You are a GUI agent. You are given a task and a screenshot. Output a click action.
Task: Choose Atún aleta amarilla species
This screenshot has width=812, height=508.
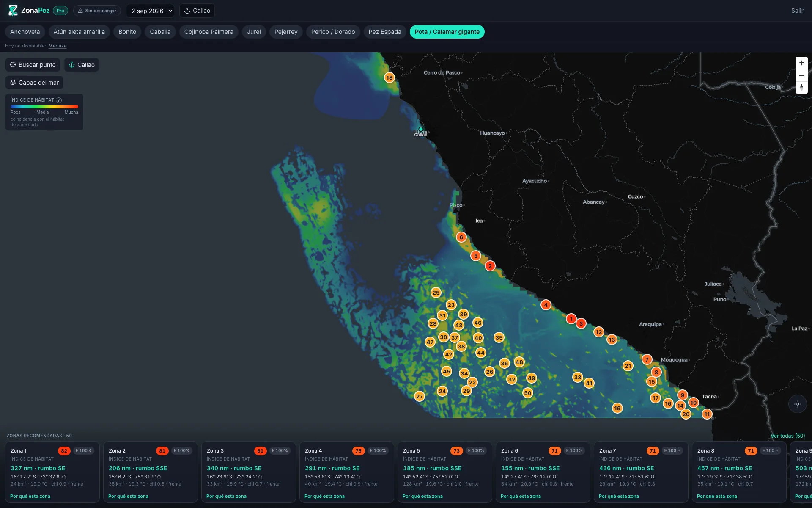tap(79, 32)
